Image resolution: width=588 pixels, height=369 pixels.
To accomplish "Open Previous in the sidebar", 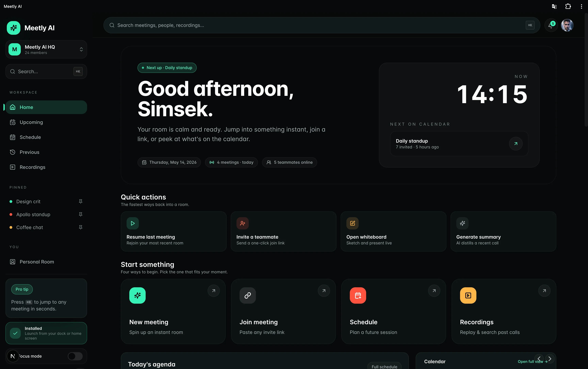I will point(46,152).
